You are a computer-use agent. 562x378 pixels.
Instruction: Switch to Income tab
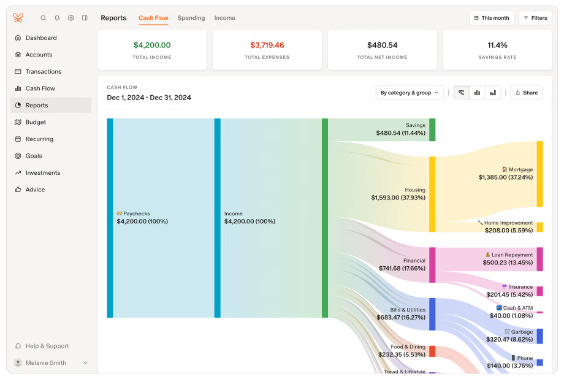pyautogui.click(x=225, y=18)
